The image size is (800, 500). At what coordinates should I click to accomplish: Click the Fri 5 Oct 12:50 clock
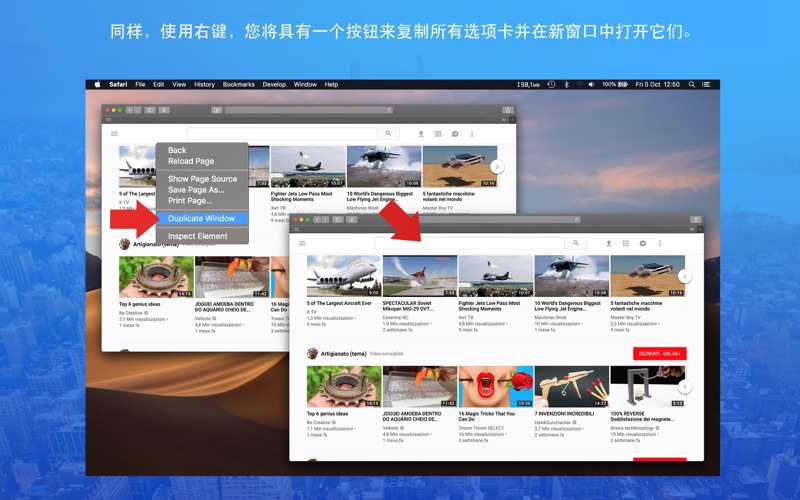coord(657,85)
